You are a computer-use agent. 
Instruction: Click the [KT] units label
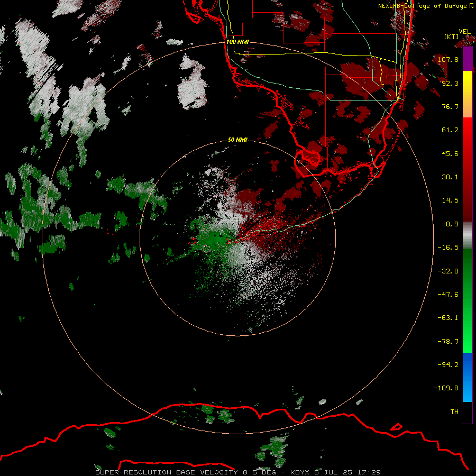(451, 36)
